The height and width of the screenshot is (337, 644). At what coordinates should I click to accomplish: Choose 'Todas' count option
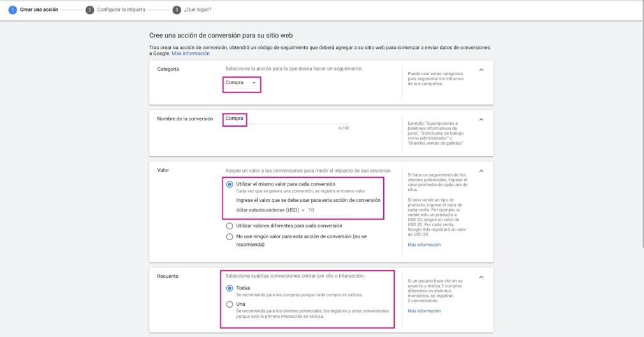click(230, 288)
